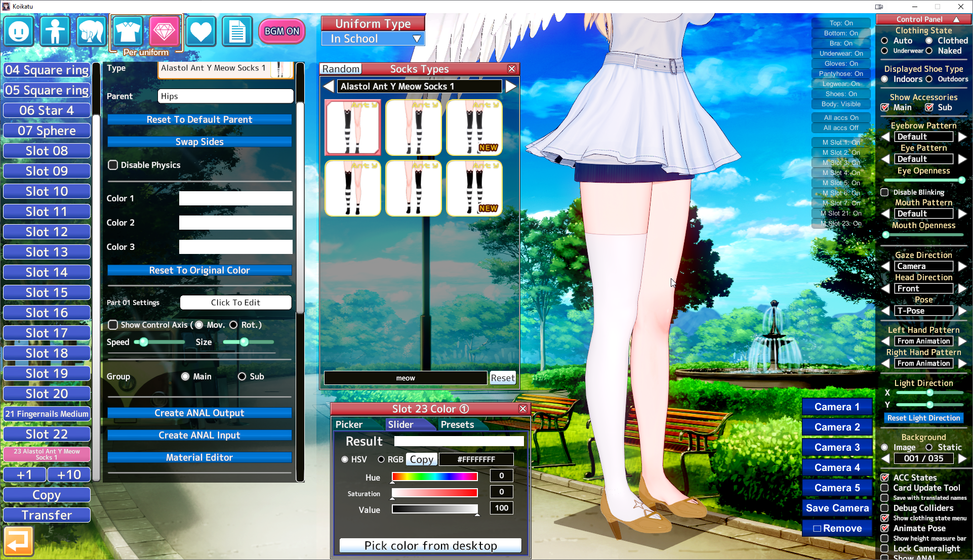This screenshot has width=973, height=560.
Task: Go to the next Pose with right arrow
Action: [x=962, y=311]
